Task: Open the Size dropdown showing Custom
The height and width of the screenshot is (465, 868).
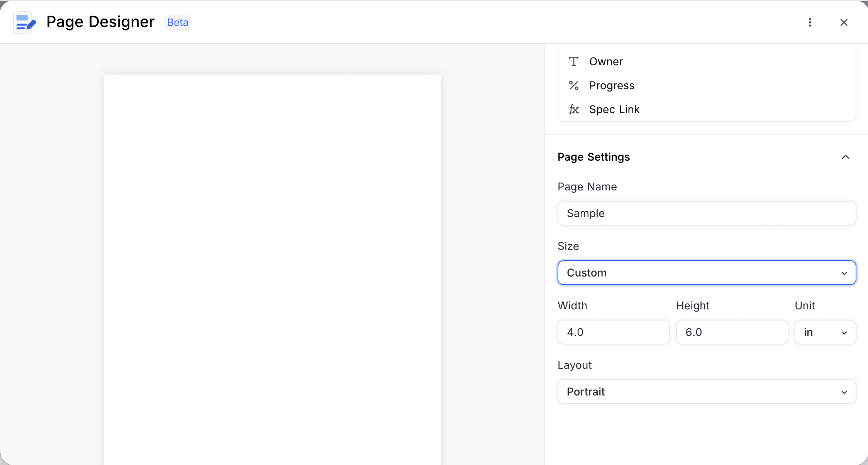Action: [x=707, y=273]
